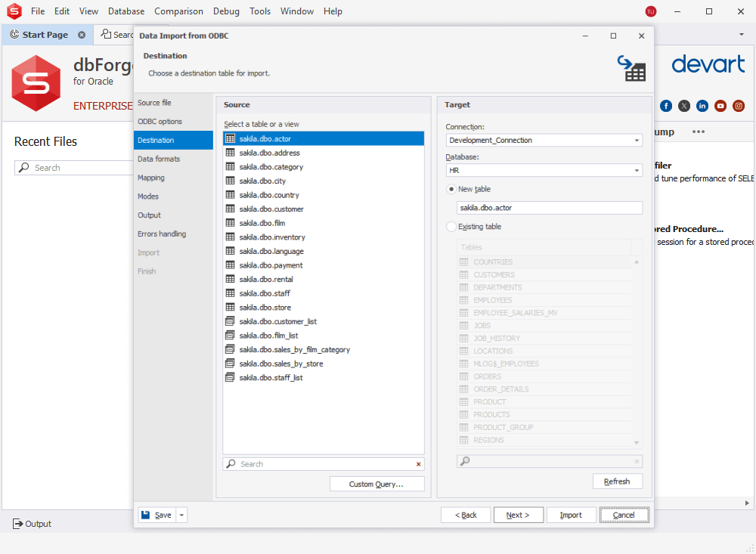Screen dimensions: 756x554
Task: Go to ODBC options wizard step
Action: point(173,122)
